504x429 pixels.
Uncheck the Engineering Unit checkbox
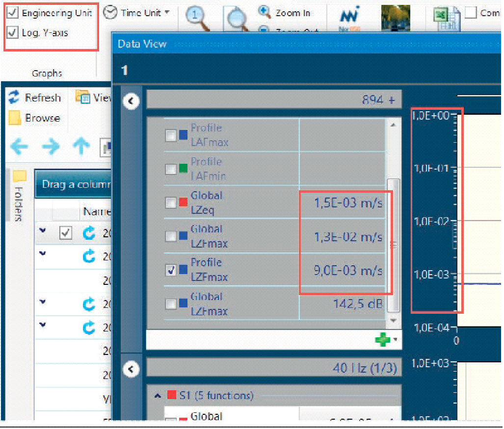pyautogui.click(x=13, y=13)
